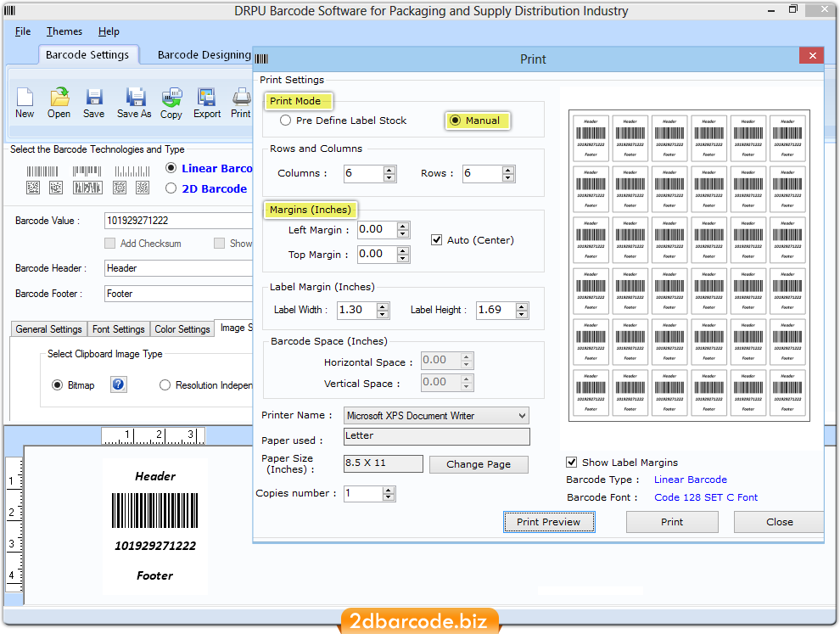The height and width of the screenshot is (634, 840).
Task: Open the General Settings tab
Action: tap(48, 329)
